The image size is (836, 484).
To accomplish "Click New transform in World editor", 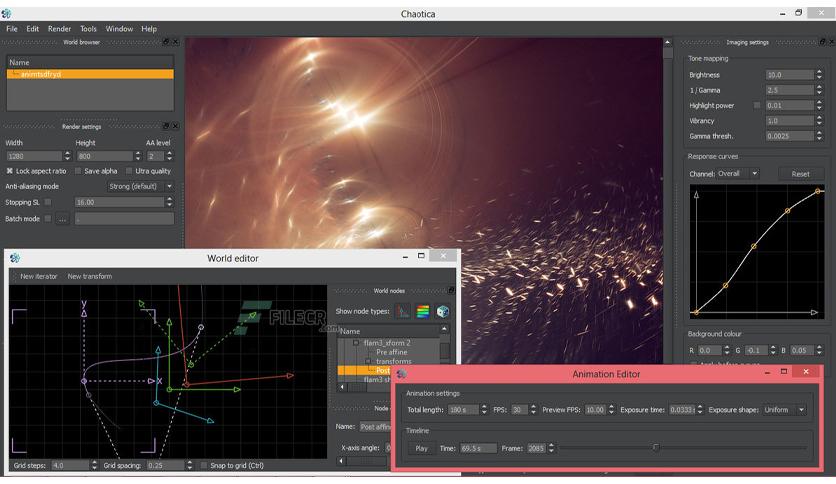I will [x=90, y=276].
